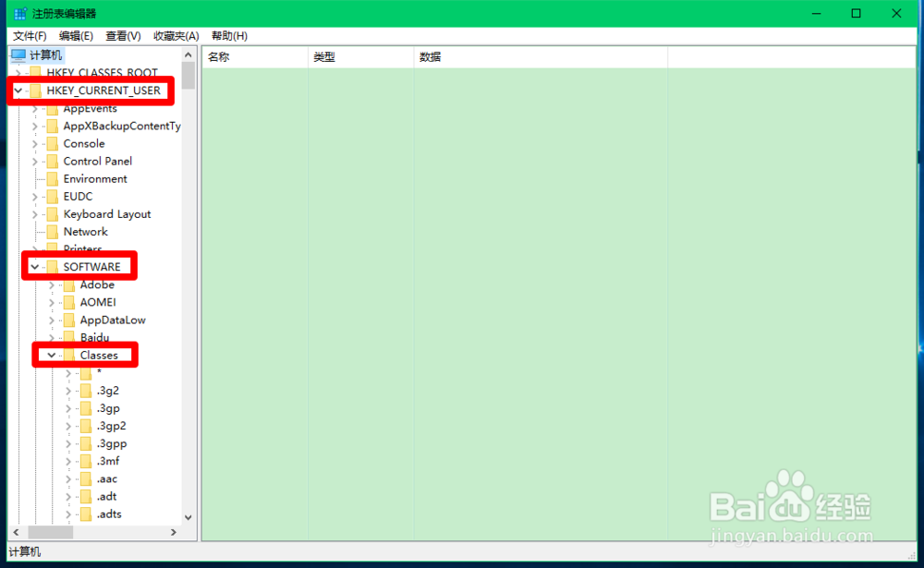Image resolution: width=924 pixels, height=568 pixels.
Task: Select the computer icon at the tree root
Action: pos(18,54)
